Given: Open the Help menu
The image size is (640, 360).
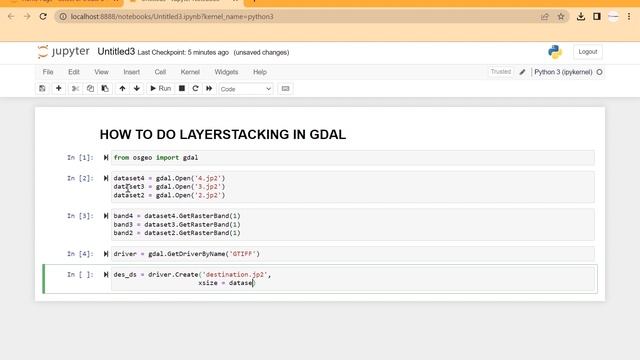Looking at the screenshot, I should [260, 72].
